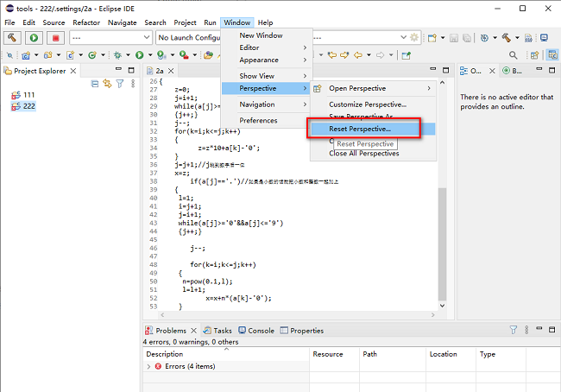The width and height of the screenshot is (561, 392).
Task: Open launch configuration settings gear
Action: [x=414, y=38]
